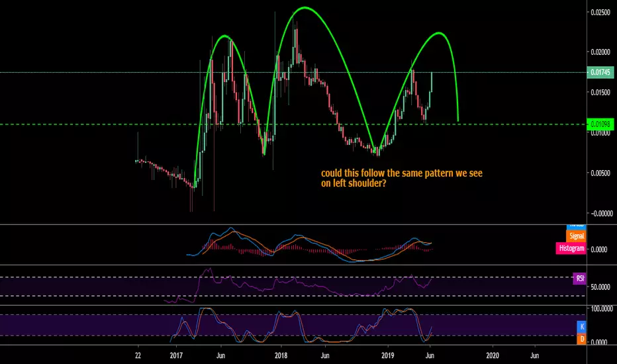Viewport: 617px width, 364px height.
Task: Select the purple RSI indicator label
Action: pyautogui.click(x=579, y=279)
